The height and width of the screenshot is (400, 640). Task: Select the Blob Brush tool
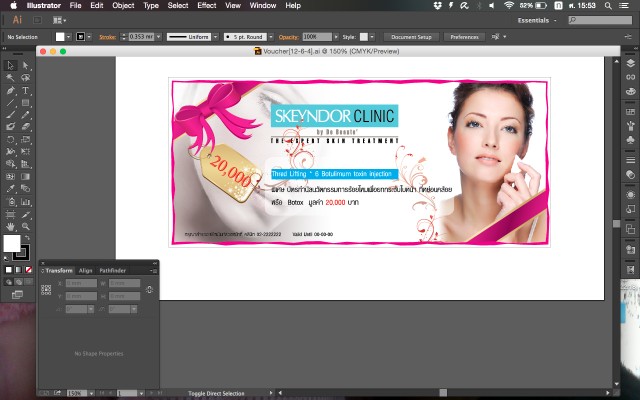coord(10,127)
